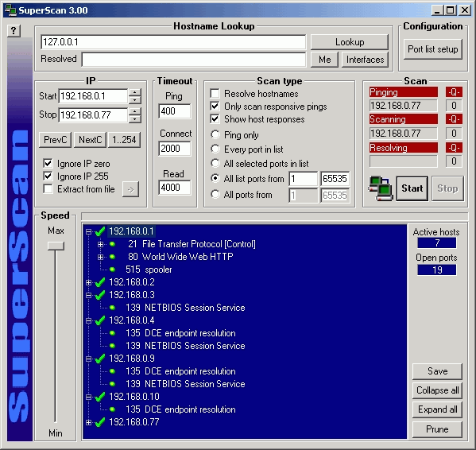Select Every port in list option
This screenshot has height=450, width=476.
tap(215, 149)
